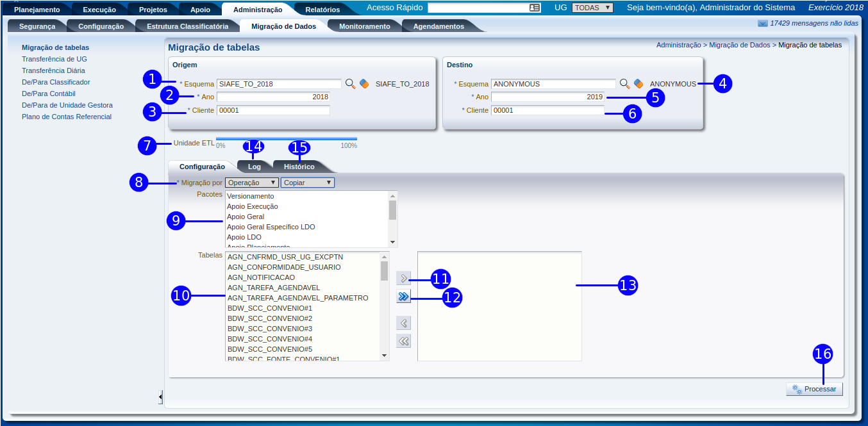The image size is (868, 426).
Task: Expand the Migração por Operação dropdown
Action: [251, 183]
